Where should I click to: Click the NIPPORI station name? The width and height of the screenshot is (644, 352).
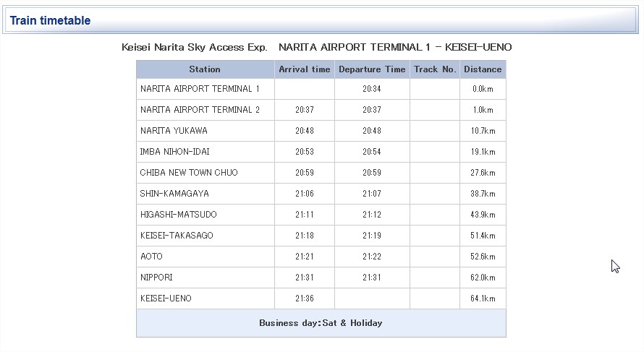pyautogui.click(x=156, y=278)
